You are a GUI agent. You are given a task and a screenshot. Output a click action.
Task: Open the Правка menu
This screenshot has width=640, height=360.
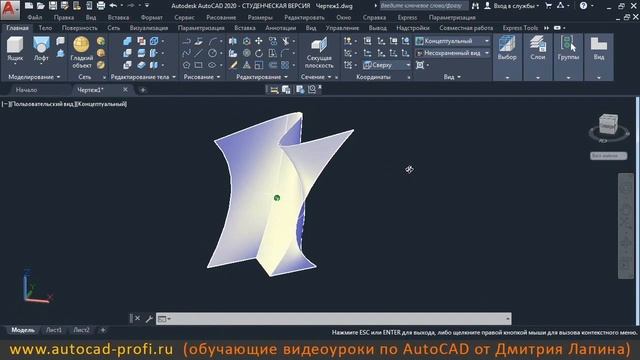click(x=64, y=18)
